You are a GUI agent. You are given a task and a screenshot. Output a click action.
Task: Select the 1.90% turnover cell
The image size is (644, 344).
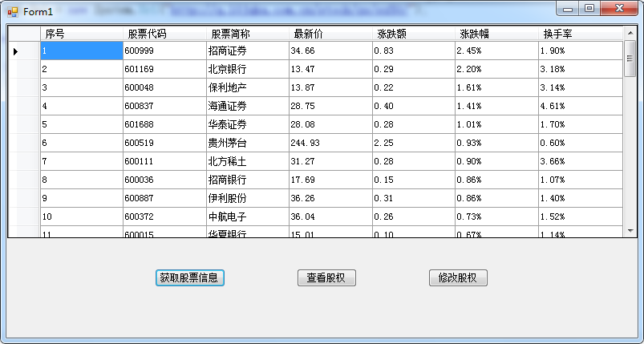[581, 51]
